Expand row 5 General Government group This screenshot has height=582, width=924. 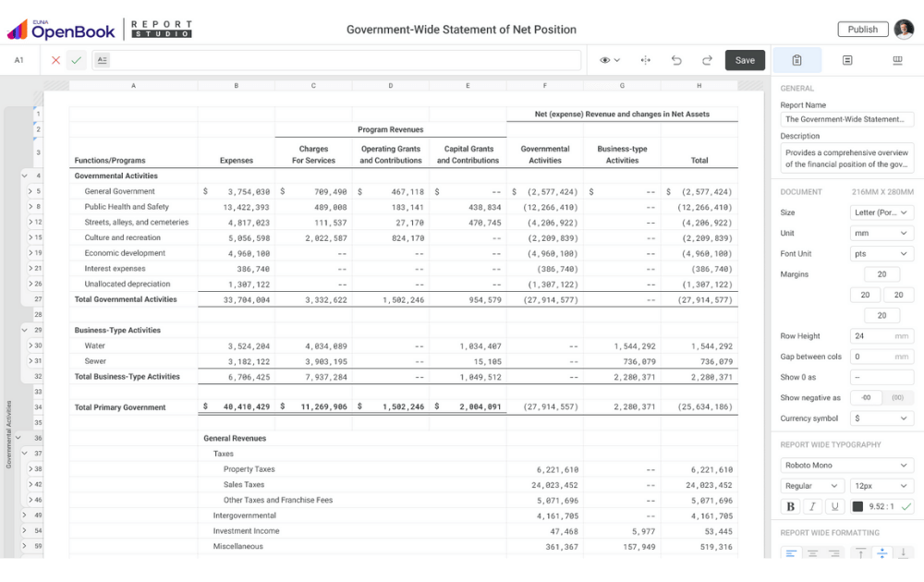click(30, 191)
